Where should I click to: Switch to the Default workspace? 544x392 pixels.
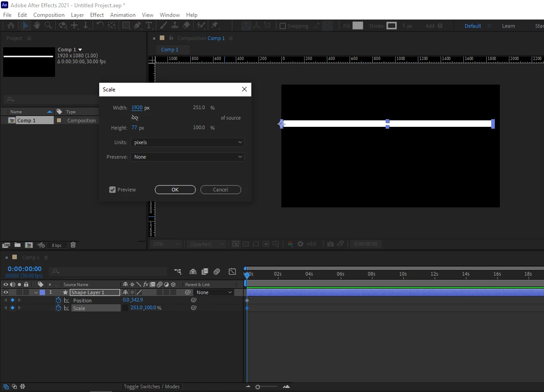[x=473, y=26]
